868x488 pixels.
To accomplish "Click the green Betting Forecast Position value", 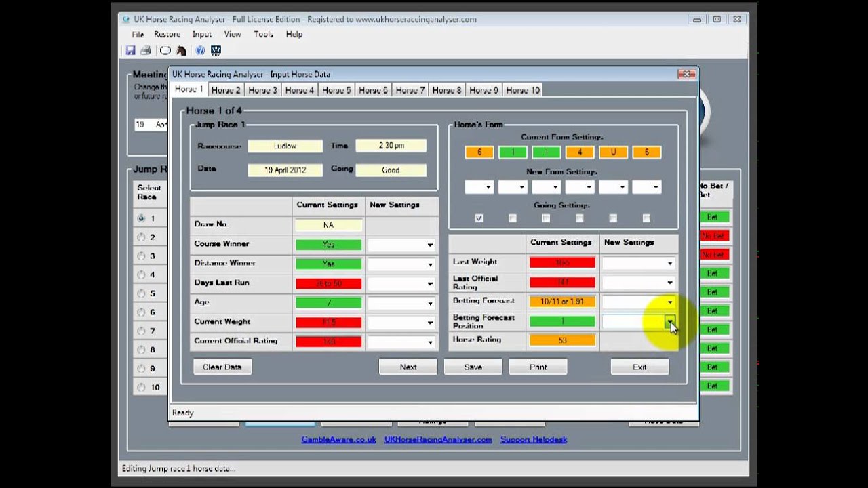I will pos(562,321).
